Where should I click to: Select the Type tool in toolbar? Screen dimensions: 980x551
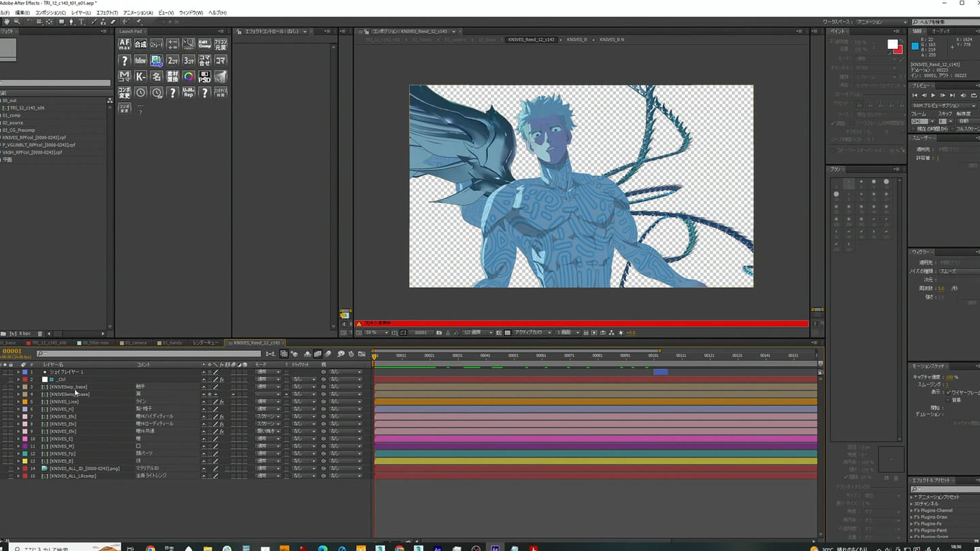[x=82, y=22]
